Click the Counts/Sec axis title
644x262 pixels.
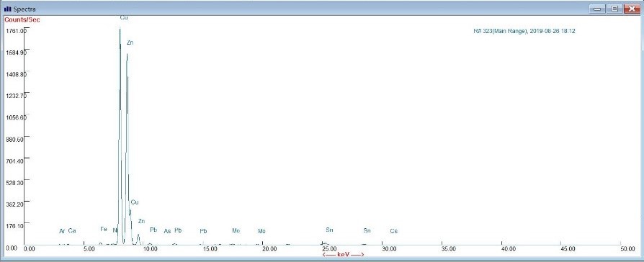click(x=22, y=19)
